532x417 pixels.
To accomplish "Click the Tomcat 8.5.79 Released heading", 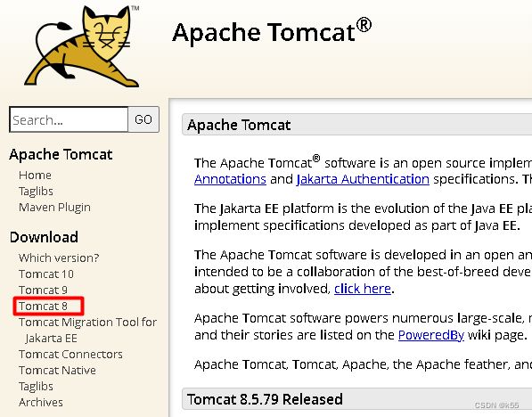I will pos(265,399).
